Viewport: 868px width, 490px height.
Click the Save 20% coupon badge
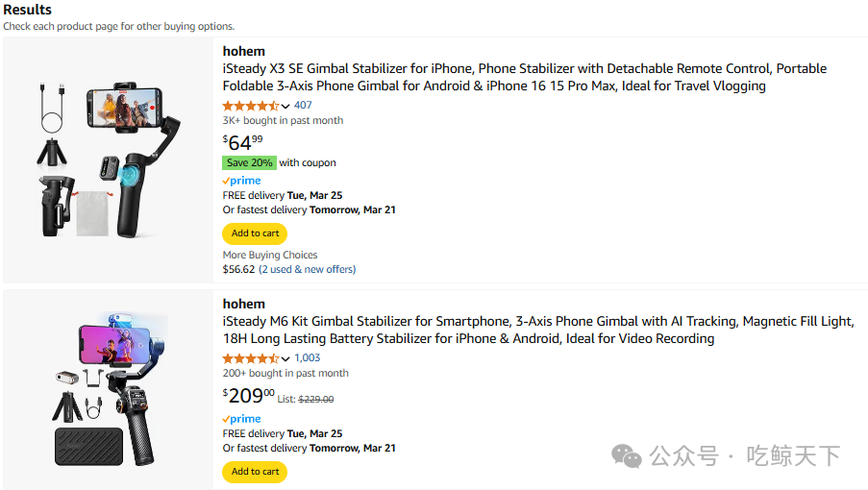[249, 163]
